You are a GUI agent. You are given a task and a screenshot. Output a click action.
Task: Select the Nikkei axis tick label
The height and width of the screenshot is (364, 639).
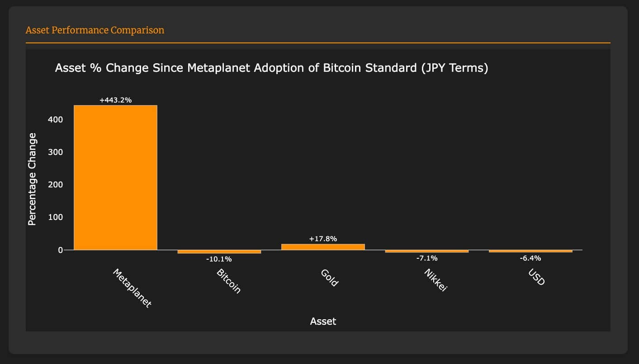coord(435,280)
